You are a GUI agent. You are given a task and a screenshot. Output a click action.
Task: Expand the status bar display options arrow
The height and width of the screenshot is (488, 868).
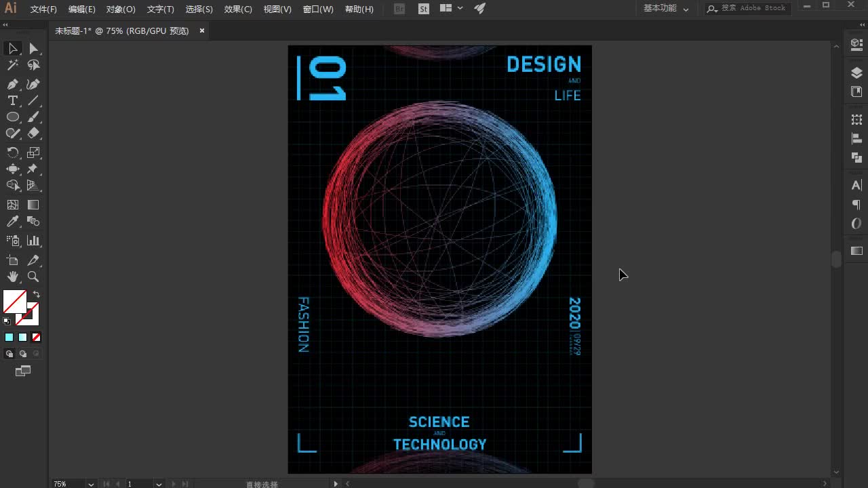(336, 484)
